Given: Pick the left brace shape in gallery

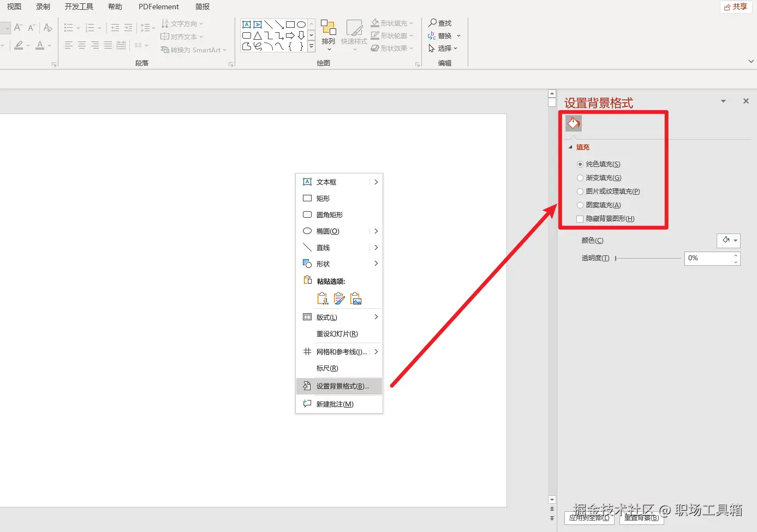Looking at the screenshot, I should (290, 46).
